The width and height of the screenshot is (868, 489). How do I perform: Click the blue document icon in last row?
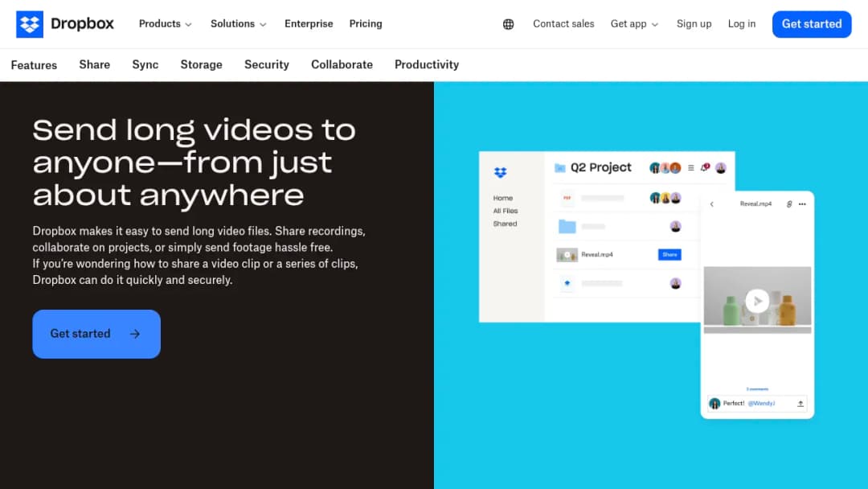[x=567, y=283]
